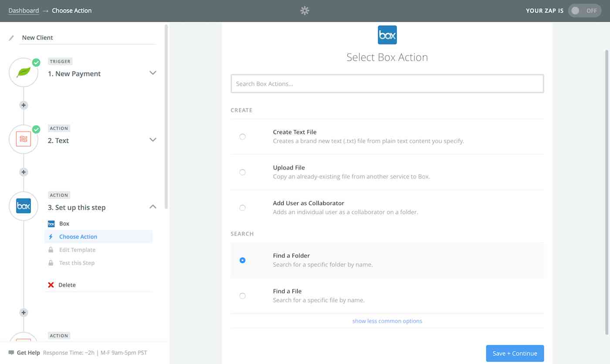Add a step below New Payment
This screenshot has width=610, height=364.
pos(24,105)
